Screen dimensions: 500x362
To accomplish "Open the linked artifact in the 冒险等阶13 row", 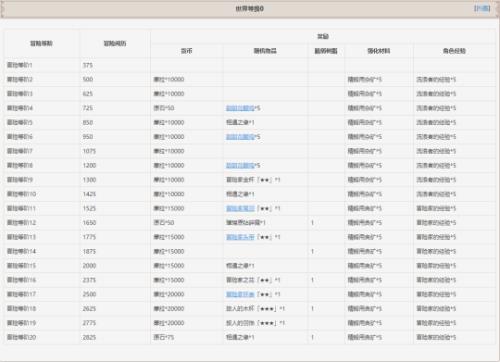I will 240,237.
